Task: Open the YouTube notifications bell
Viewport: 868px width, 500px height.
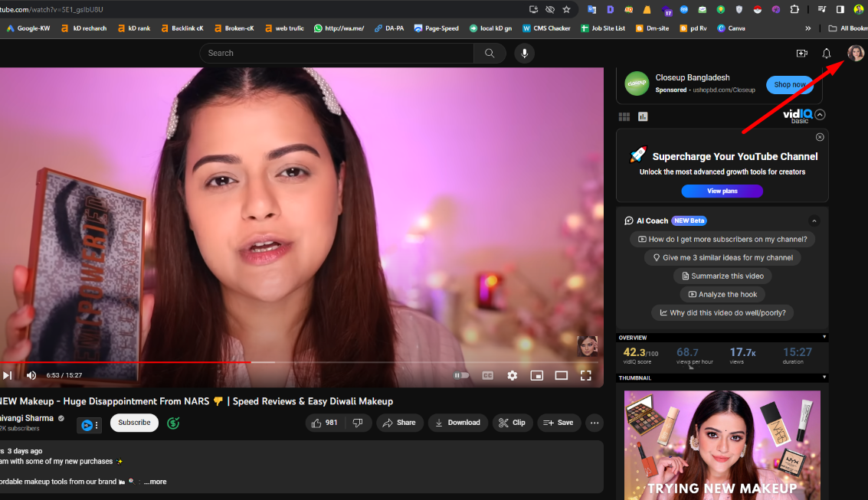Action: click(827, 54)
